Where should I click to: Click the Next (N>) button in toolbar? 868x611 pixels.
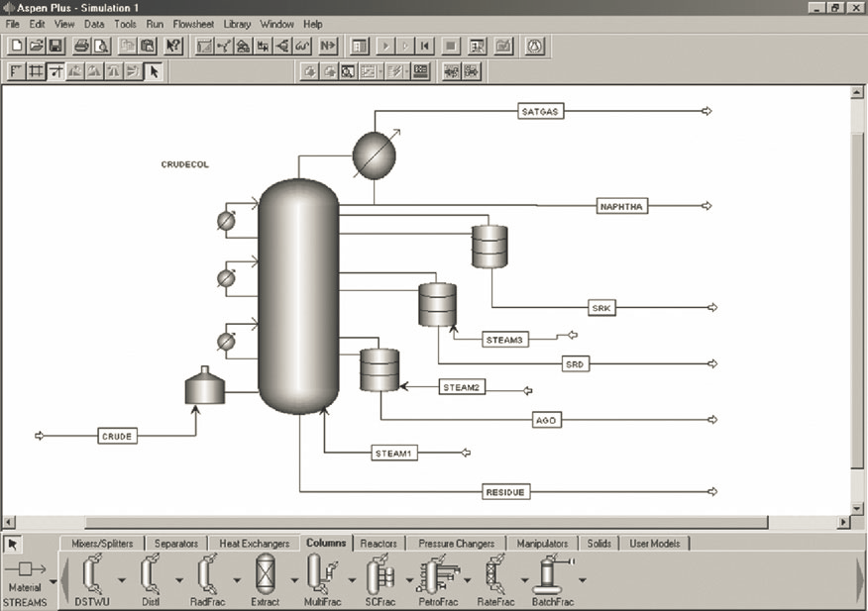tap(327, 46)
